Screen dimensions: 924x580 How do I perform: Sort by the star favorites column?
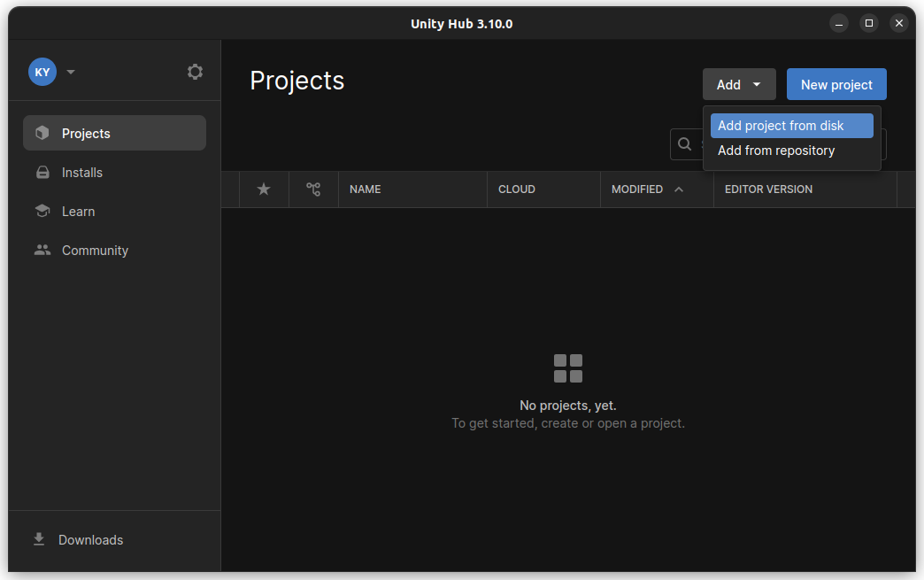tap(264, 189)
